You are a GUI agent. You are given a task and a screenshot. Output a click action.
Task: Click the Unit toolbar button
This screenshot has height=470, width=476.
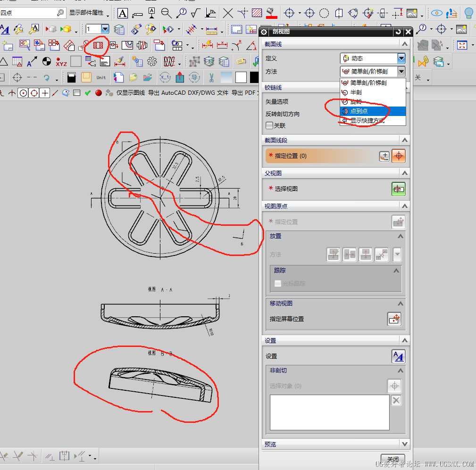[101, 78]
